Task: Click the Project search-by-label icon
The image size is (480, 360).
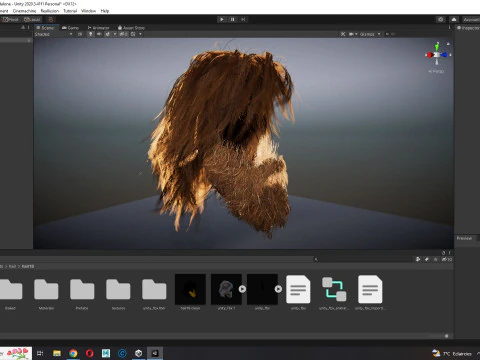Action: coord(427,259)
